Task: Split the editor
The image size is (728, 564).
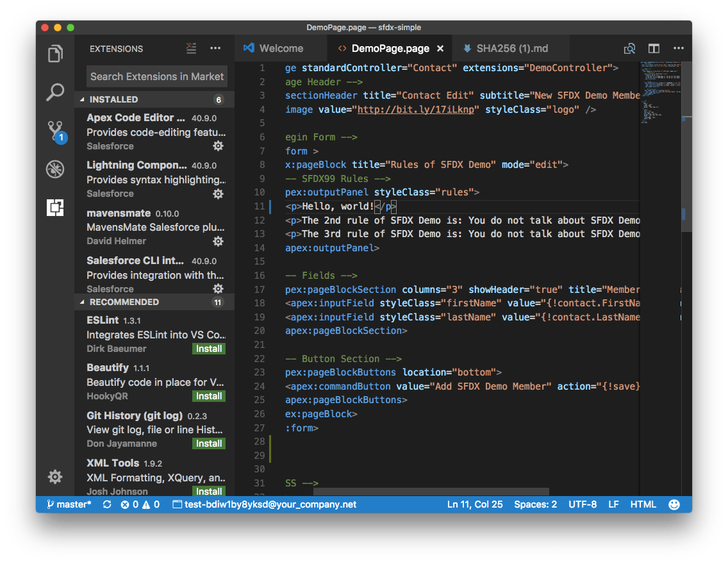Action: [x=654, y=48]
